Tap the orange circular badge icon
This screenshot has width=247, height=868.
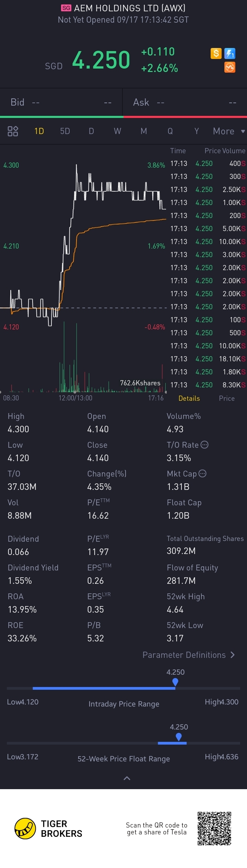point(230,68)
